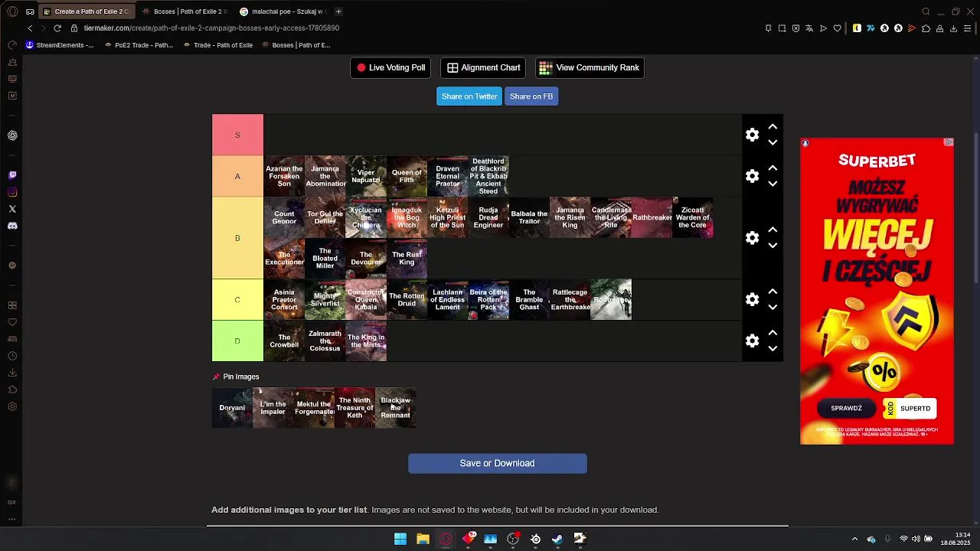The image size is (980, 551).
Task: Click snapshot capture icon in toolbar
Action: 782,28
